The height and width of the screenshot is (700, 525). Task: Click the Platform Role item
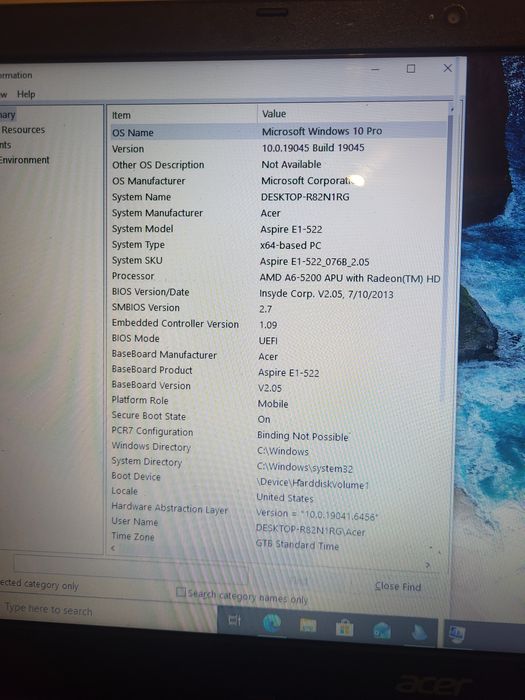[140, 400]
